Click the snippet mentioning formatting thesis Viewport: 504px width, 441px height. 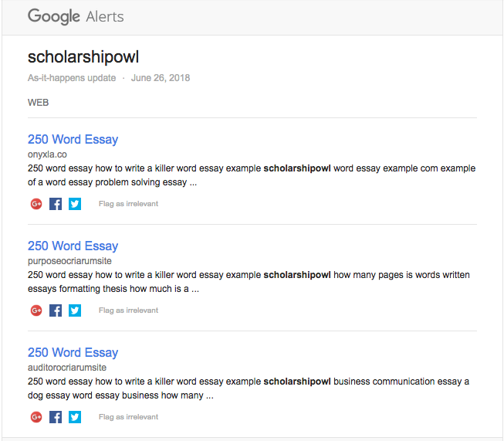point(249,282)
